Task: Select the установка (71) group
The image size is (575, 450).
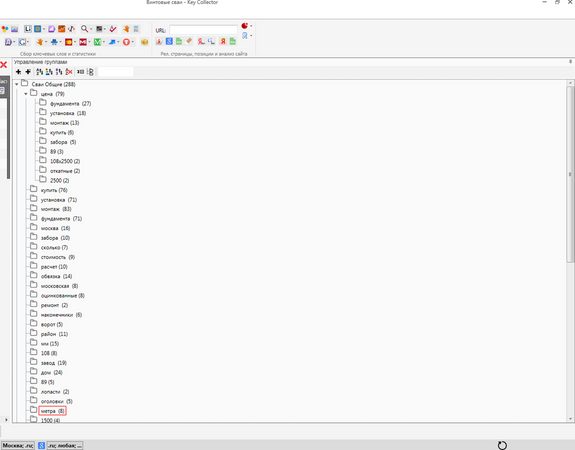Action: pos(59,200)
